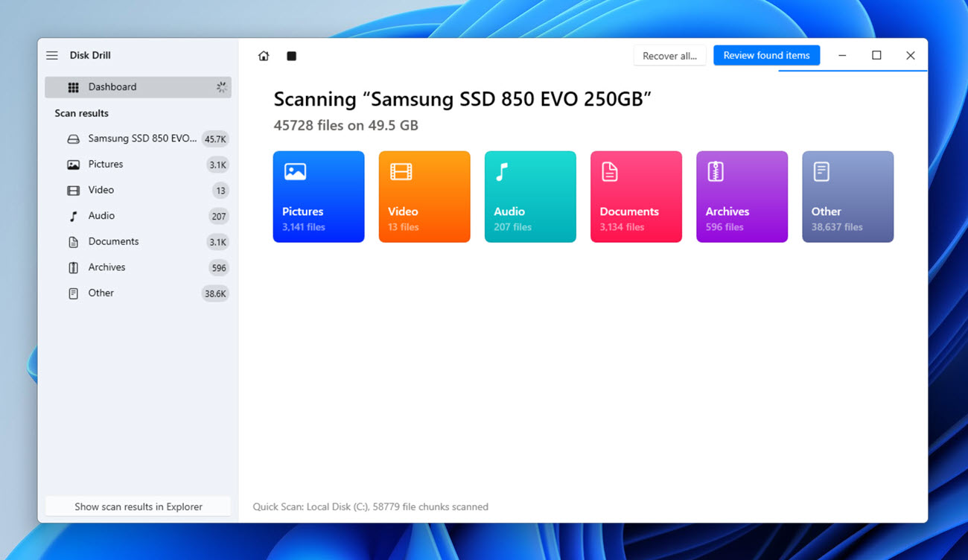The width and height of the screenshot is (968, 560).
Task: Stop the scan with the square icon
Action: click(x=292, y=56)
